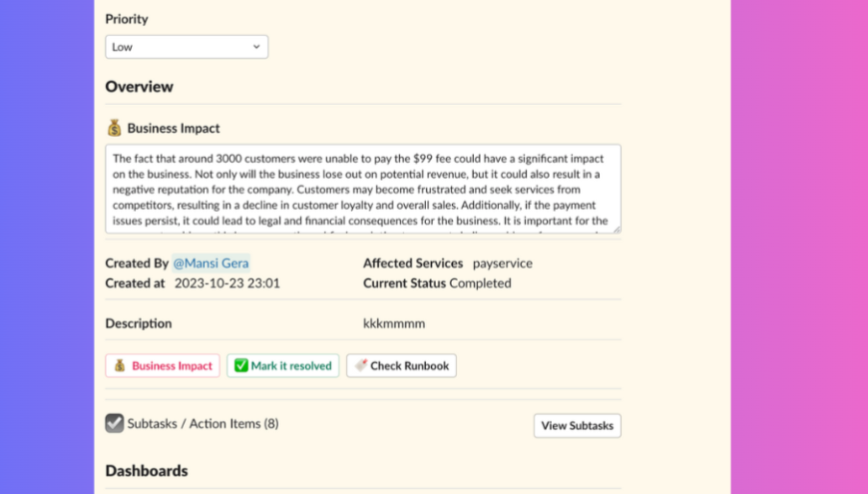Screen dimensions: 868x494
Task: Focus the Business Impact text area
Action: pos(362,189)
